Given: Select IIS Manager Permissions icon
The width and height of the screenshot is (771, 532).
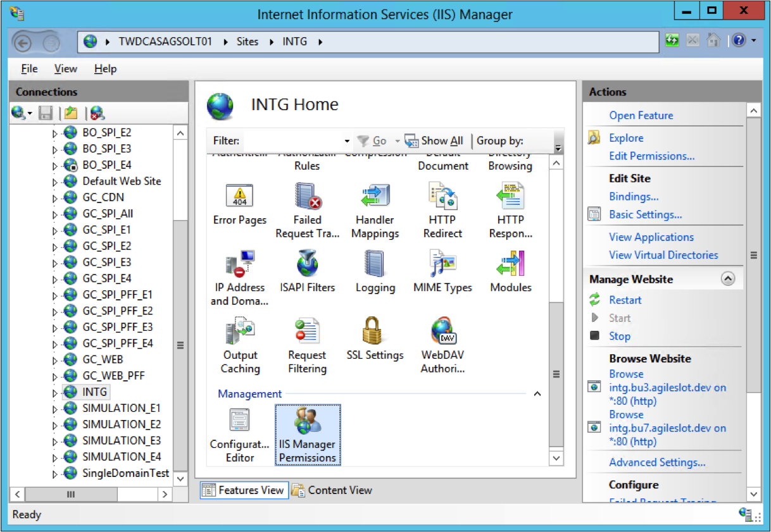Looking at the screenshot, I should tap(308, 435).
